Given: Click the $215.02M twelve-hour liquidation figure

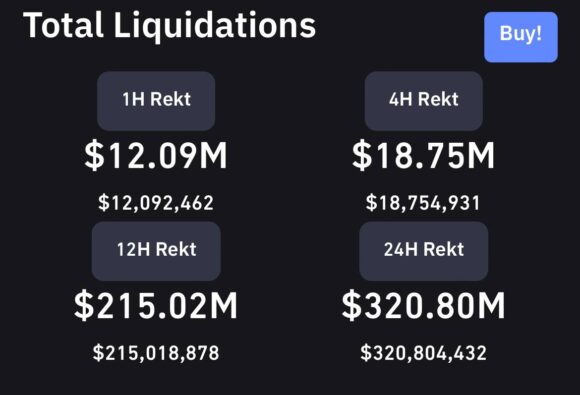Looking at the screenshot, I should click(156, 305).
